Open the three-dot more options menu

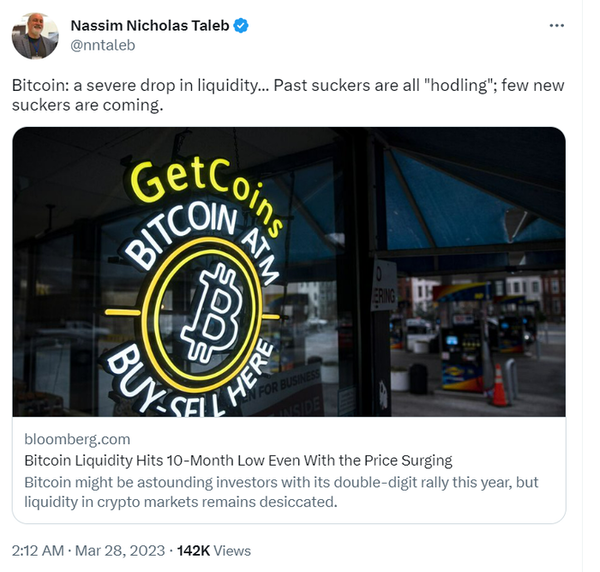tap(557, 25)
